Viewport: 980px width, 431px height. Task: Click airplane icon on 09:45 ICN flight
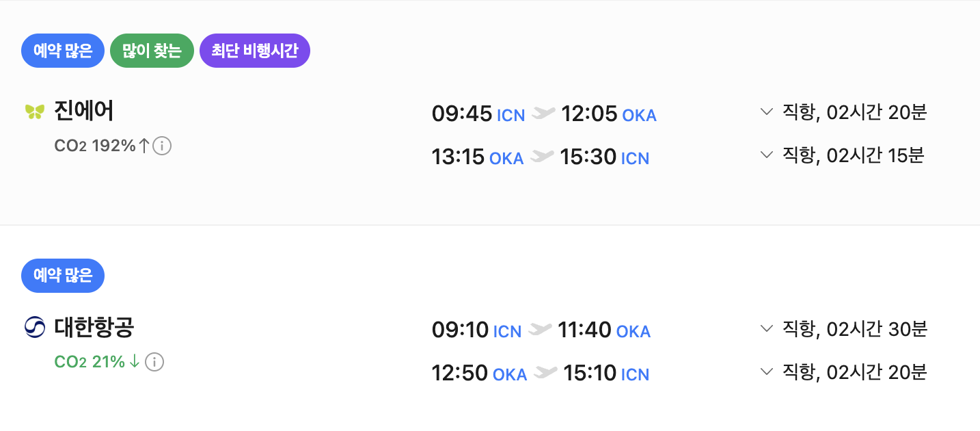click(x=543, y=113)
